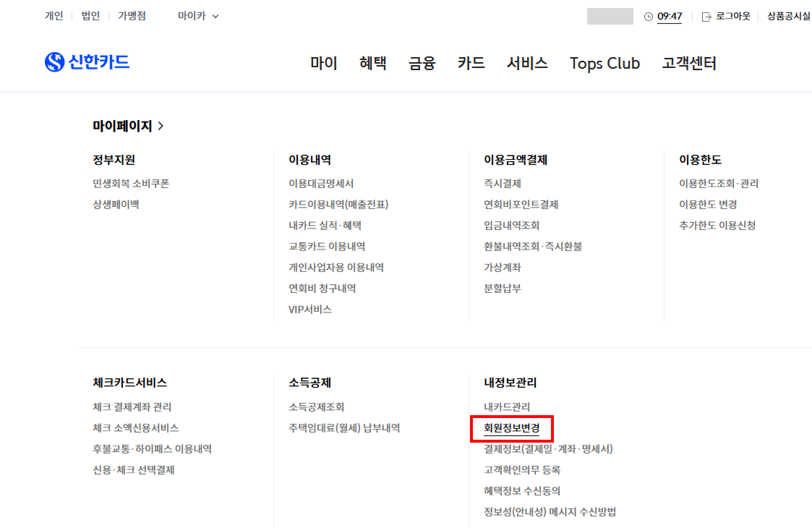The width and height of the screenshot is (812, 528).
Task: Open 이용대금명세서 link
Action: (321, 183)
